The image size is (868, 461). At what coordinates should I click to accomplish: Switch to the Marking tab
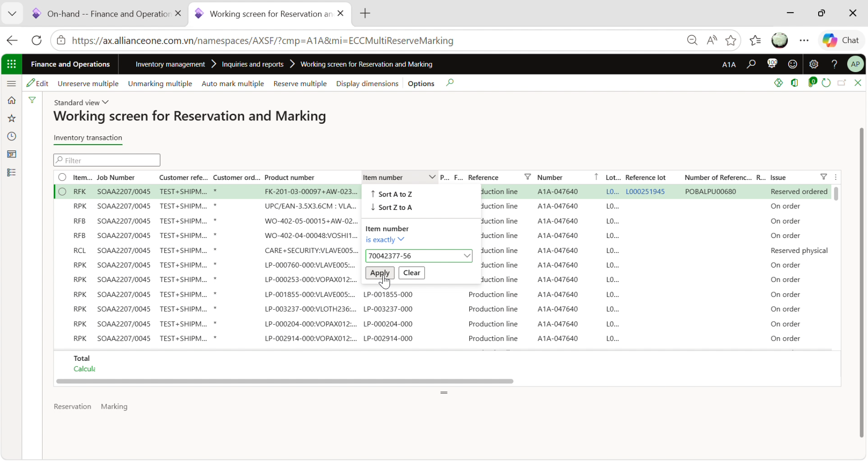[x=114, y=406]
